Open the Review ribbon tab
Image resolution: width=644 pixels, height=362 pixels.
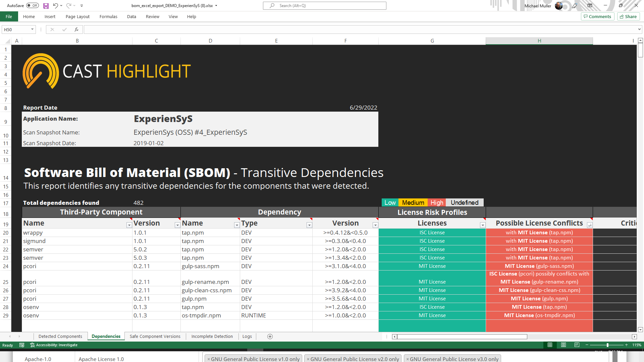[153, 16]
